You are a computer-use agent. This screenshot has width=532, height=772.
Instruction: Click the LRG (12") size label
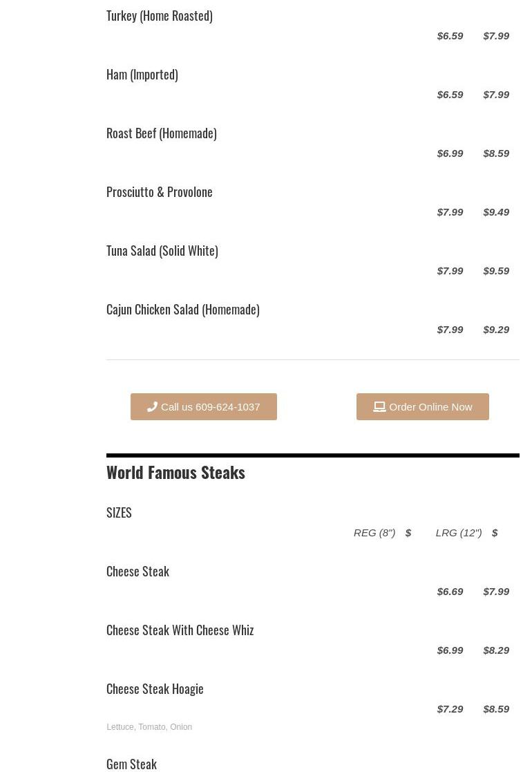click(x=458, y=532)
